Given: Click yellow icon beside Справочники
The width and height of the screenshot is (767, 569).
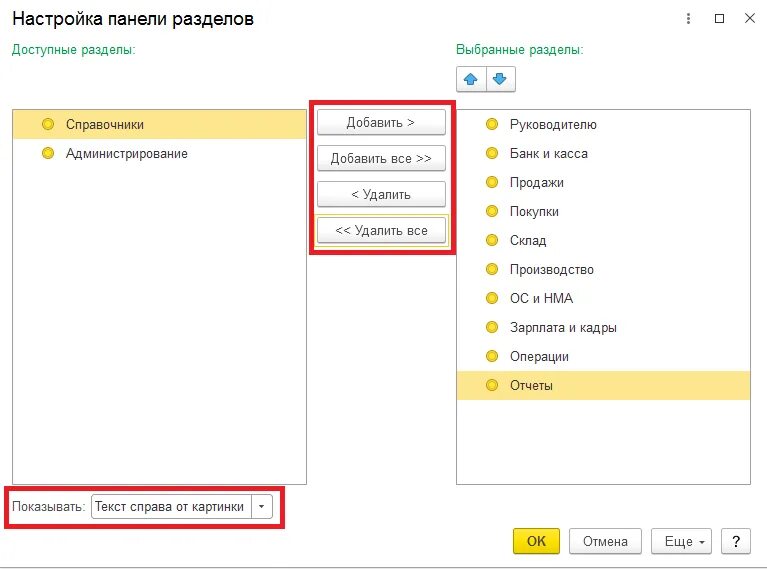Looking at the screenshot, I should pyautogui.click(x=48, y=124).
